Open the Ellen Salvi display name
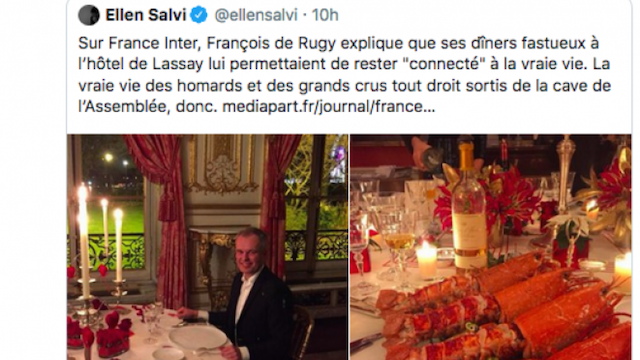Screen dimensions: 640x360 [x=146, y=15]
